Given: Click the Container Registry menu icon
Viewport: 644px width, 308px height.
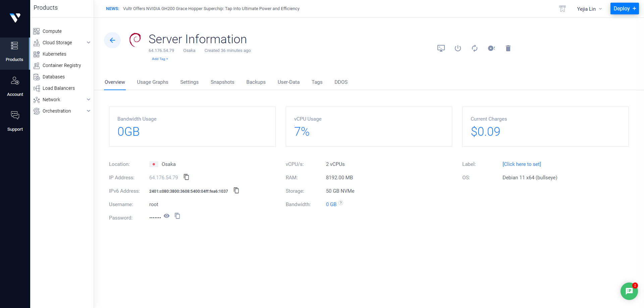Looking at the screenshot, I should click(37, 65).
